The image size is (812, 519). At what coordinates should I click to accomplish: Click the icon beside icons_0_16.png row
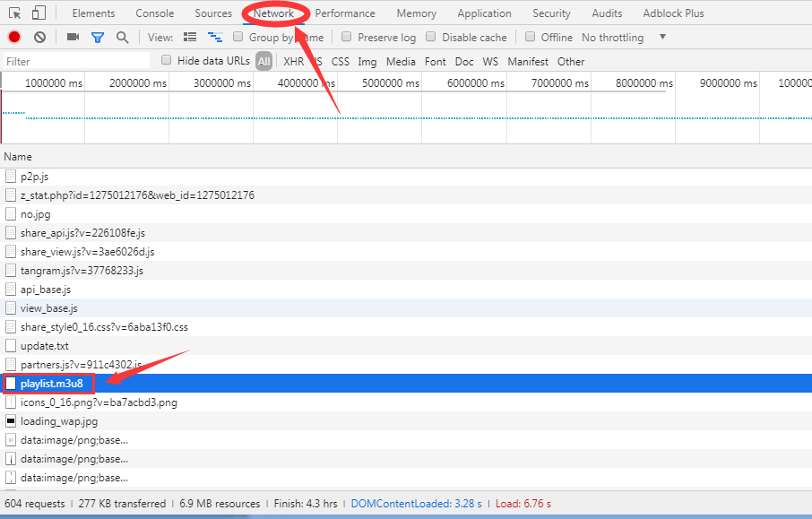pos(11,402)
